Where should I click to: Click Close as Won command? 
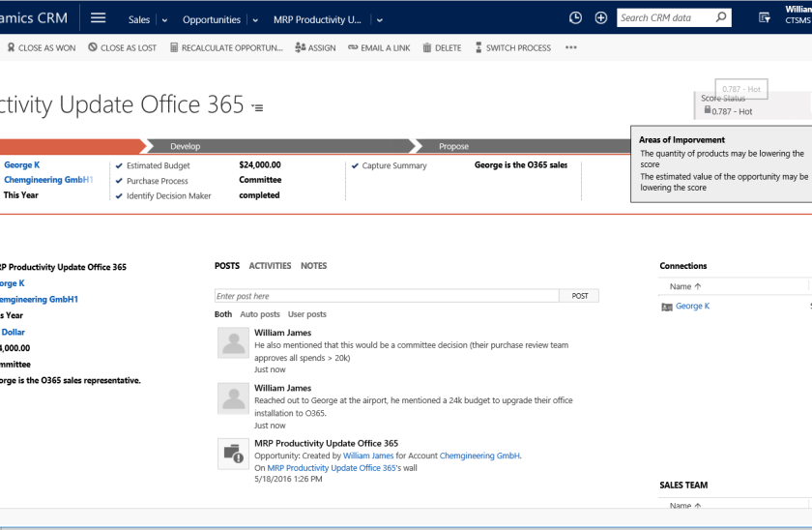(42, 47)
